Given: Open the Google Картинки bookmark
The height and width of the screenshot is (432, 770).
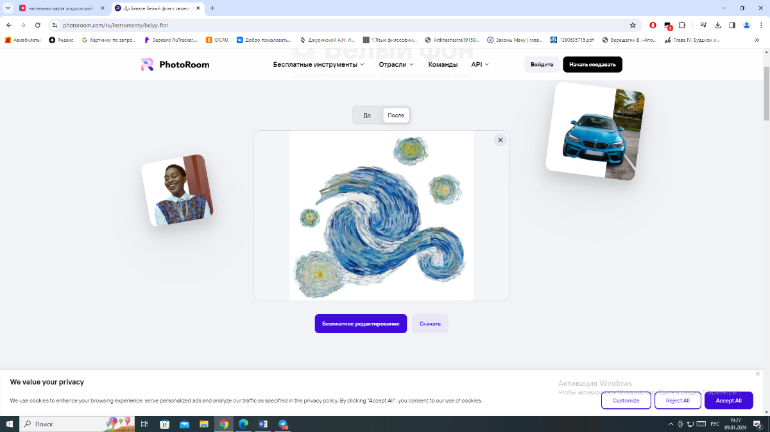Looking at the screenshot, I should click(109, 40).
